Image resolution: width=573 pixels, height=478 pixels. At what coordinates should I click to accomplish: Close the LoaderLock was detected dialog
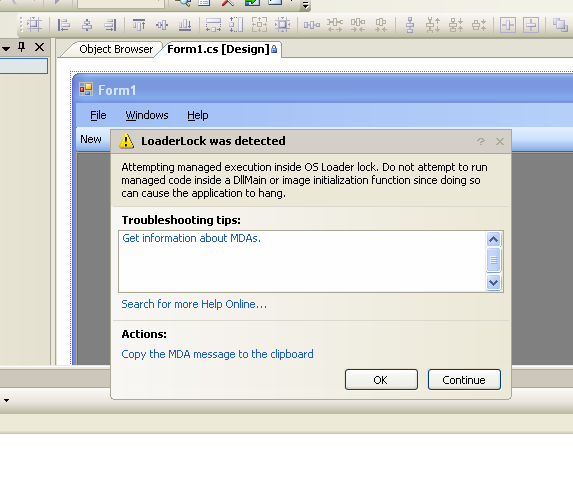[500, 141]
